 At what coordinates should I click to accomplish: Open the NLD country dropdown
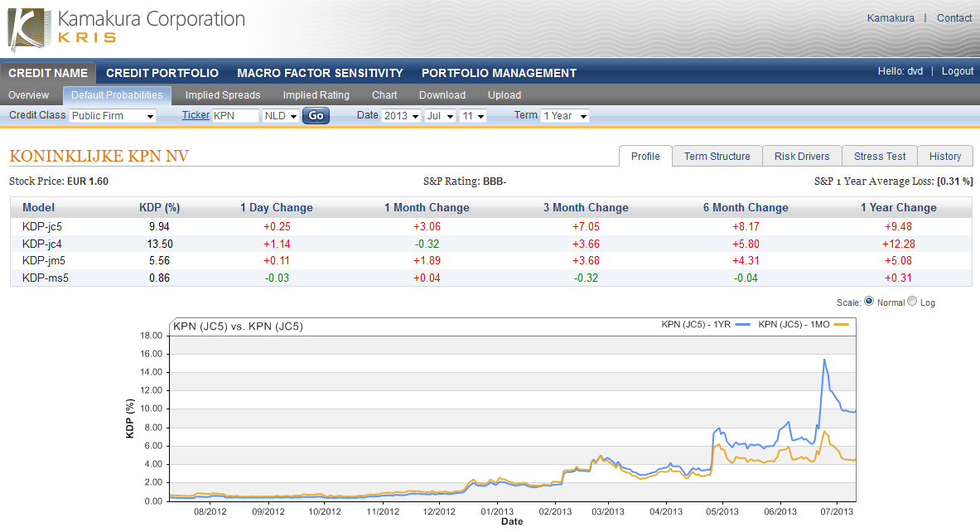coord(280,116)
